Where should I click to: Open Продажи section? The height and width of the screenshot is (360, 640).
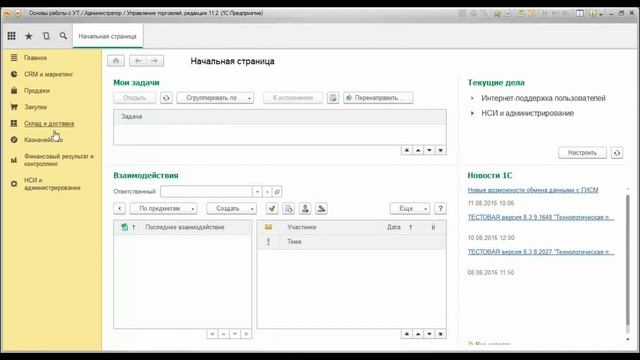tap(37, 91)
